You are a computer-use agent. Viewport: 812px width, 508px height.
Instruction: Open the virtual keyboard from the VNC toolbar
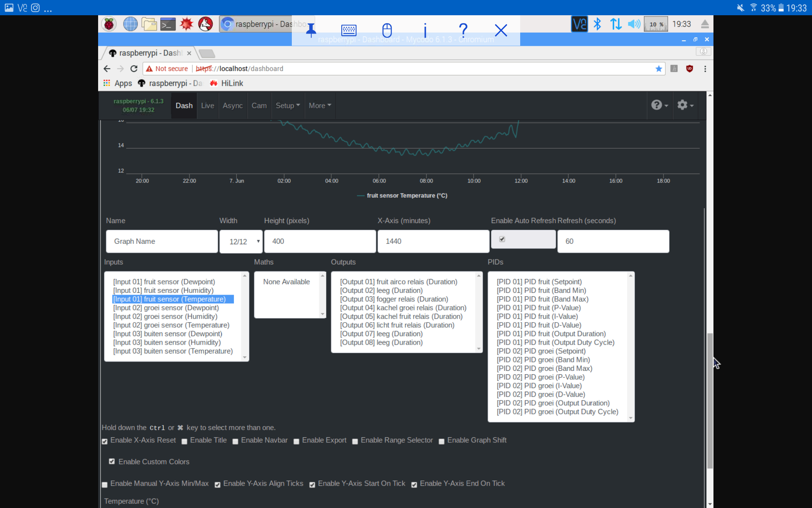coord(348,30)
